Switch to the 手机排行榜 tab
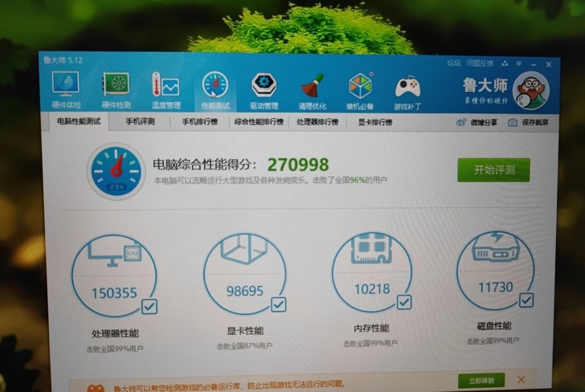Image resolution: width=585 pixels, height=392 pixels. point(199,122)
